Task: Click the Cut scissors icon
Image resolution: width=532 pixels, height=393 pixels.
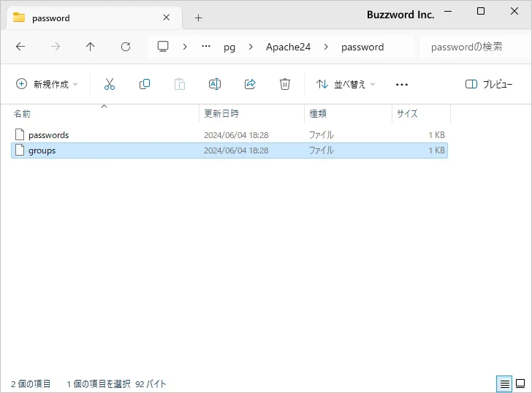Action: (110, 84)
